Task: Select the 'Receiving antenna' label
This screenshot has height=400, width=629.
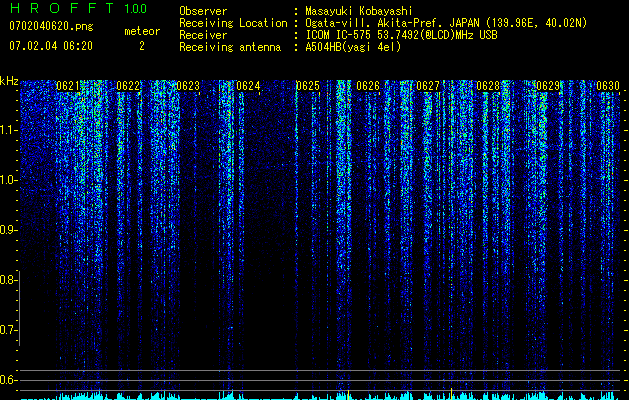Action: click(x=230, y=47)
